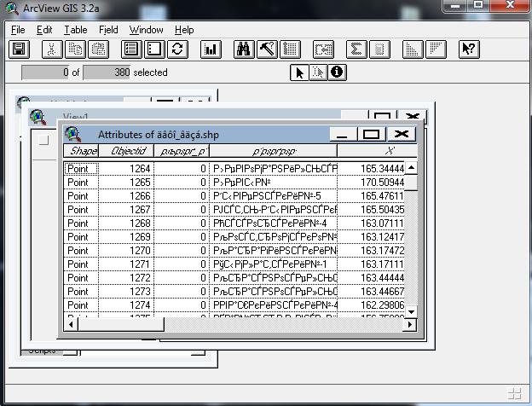
Task: Select the Edit table cell tool
Action: point(318,72)
